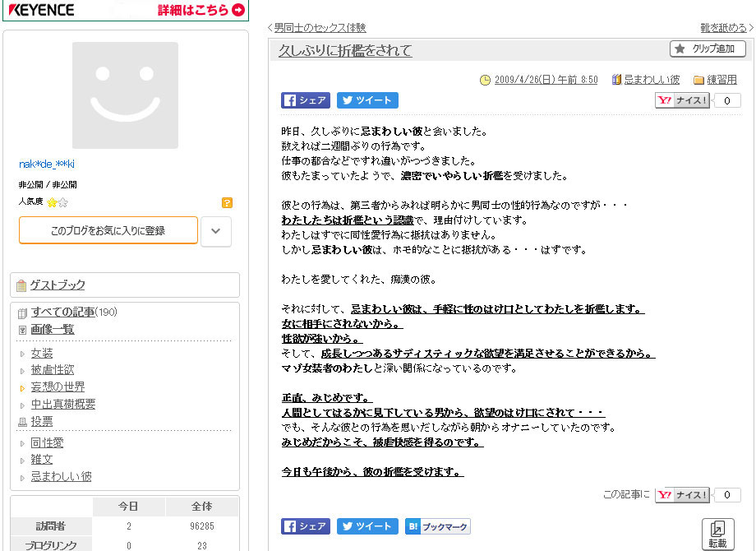The image size is (756, 551).
Task: Click the Facebook シェア button above the article
Action: point(305,100)
